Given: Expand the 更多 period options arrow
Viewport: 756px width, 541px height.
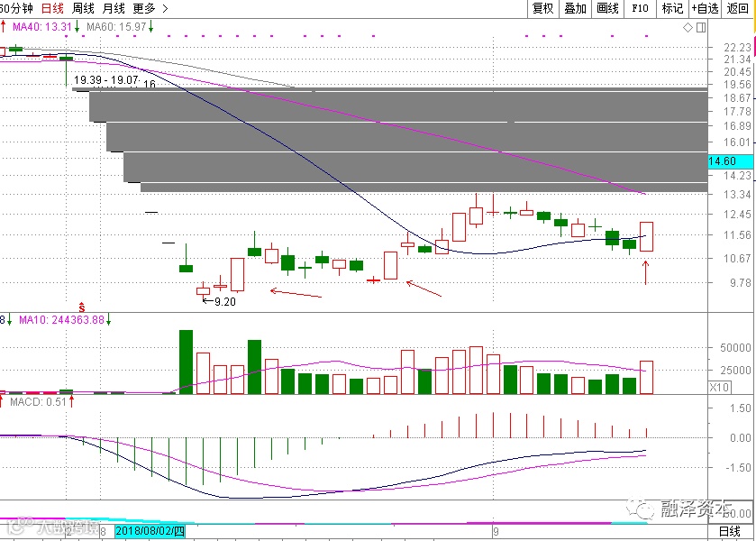Looking at the screenshot, I should coord(166,9).
